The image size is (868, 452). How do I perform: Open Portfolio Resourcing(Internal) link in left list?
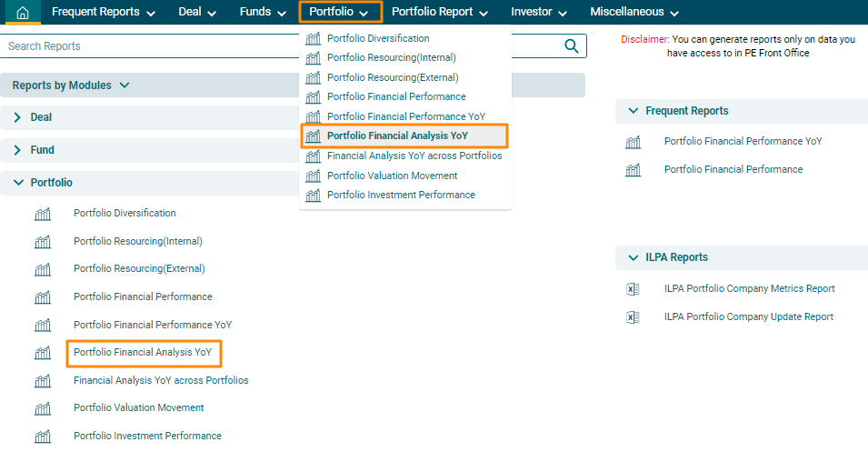click(x=138, y=242)
